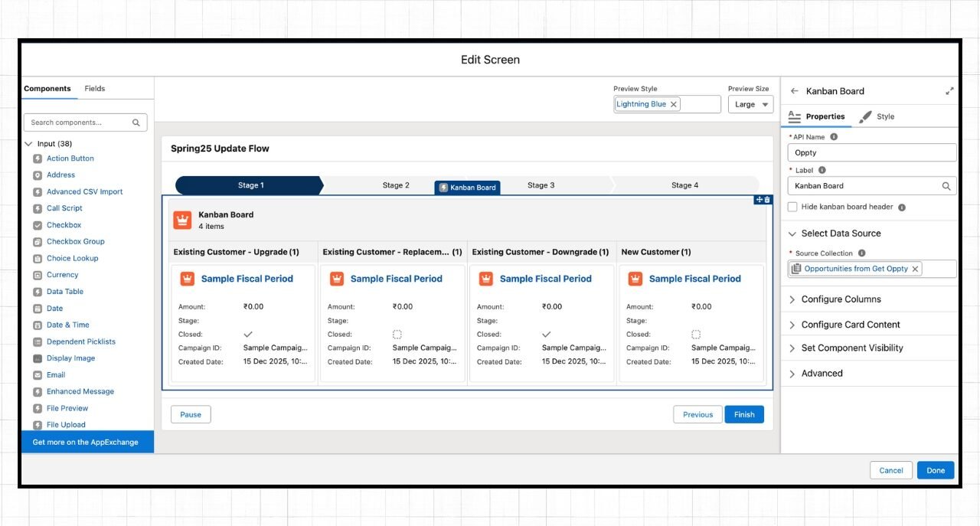Switch to the Fields tab
This screenshot has height=526, width=980.
(94, 88)
